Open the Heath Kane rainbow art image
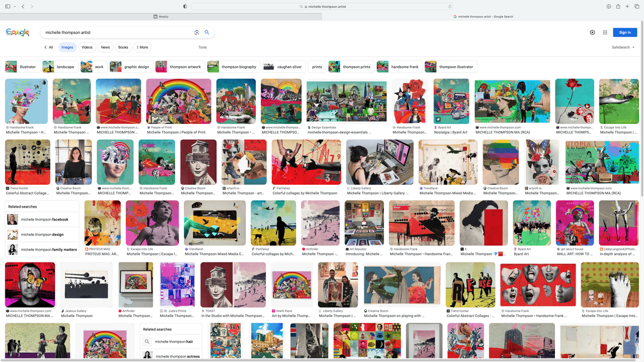 coord(292,285)
